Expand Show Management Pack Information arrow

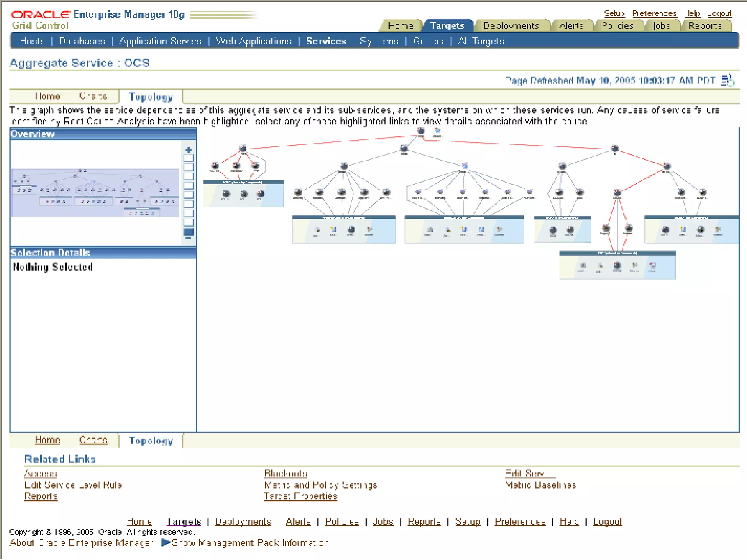[x=165, y=542]
